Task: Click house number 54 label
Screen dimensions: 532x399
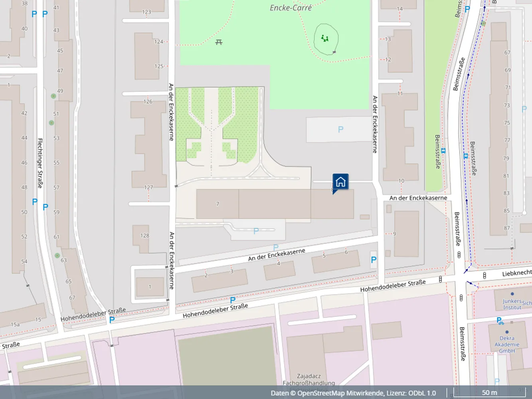Action: tap(24, 261)
